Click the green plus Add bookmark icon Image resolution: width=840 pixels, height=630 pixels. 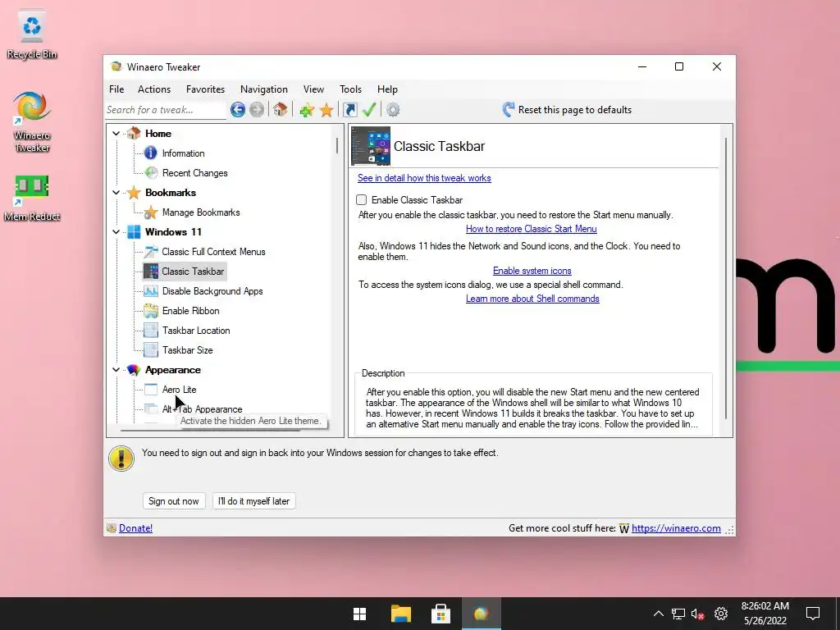pyautogui.click(x=307, y=111)
